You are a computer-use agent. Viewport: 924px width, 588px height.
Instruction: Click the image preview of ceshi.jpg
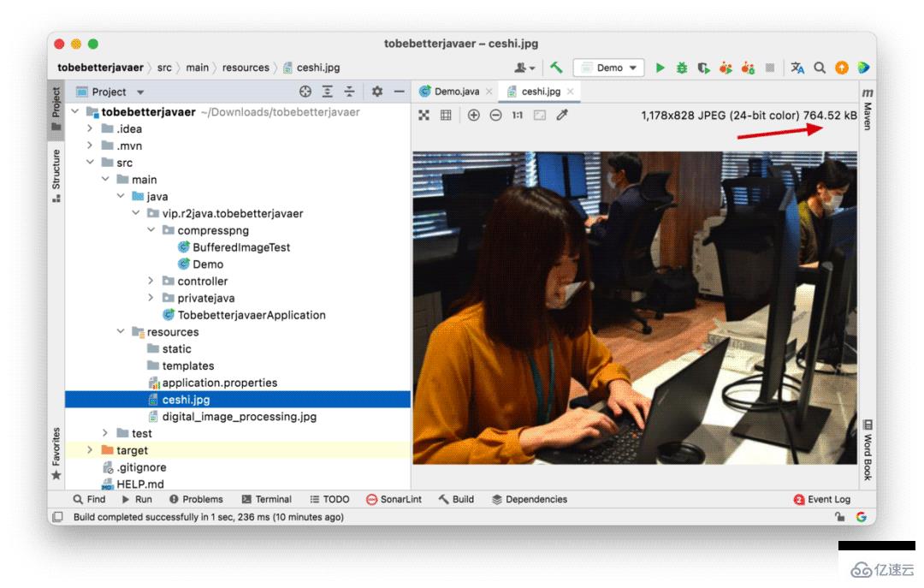click(x=635, y=308)
